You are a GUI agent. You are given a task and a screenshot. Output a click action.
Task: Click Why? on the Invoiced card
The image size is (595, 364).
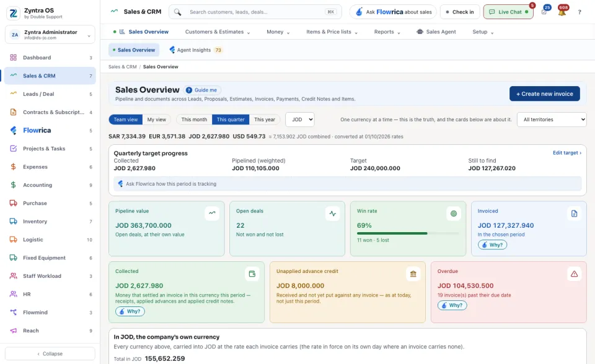pos(492,245)
